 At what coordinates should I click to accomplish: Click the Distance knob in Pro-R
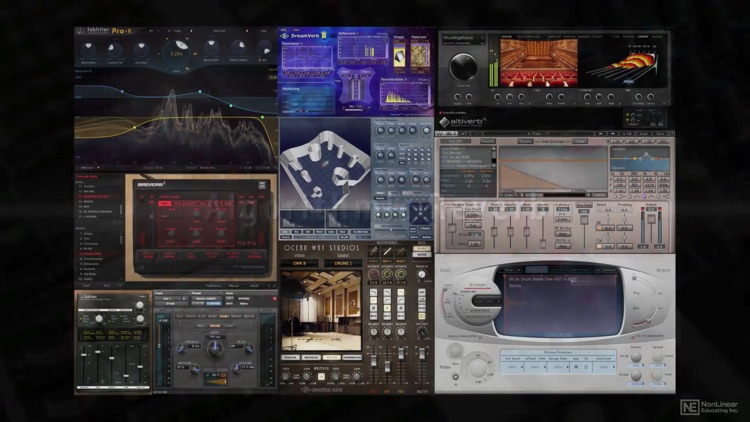pos(141,49)
